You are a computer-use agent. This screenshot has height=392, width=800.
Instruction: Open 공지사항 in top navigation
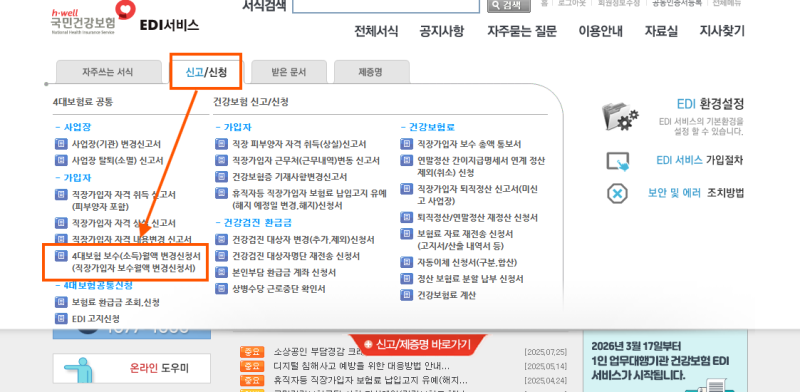point(442,31)
